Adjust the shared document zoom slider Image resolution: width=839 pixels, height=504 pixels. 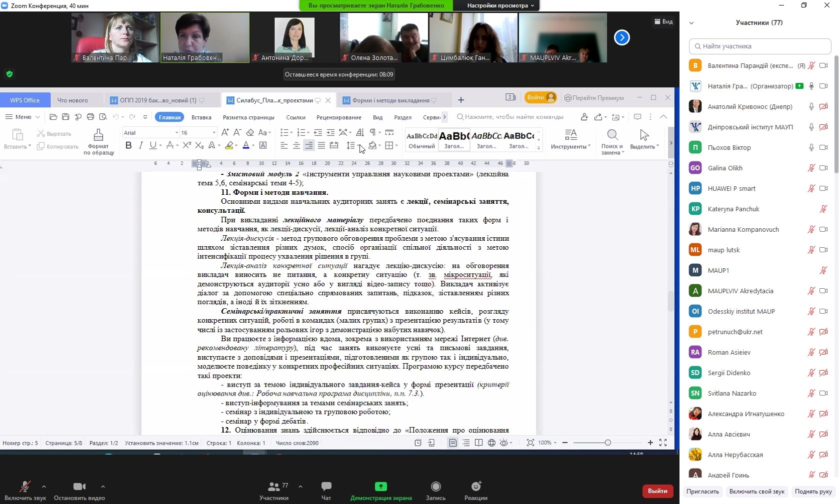click(607, 443)
